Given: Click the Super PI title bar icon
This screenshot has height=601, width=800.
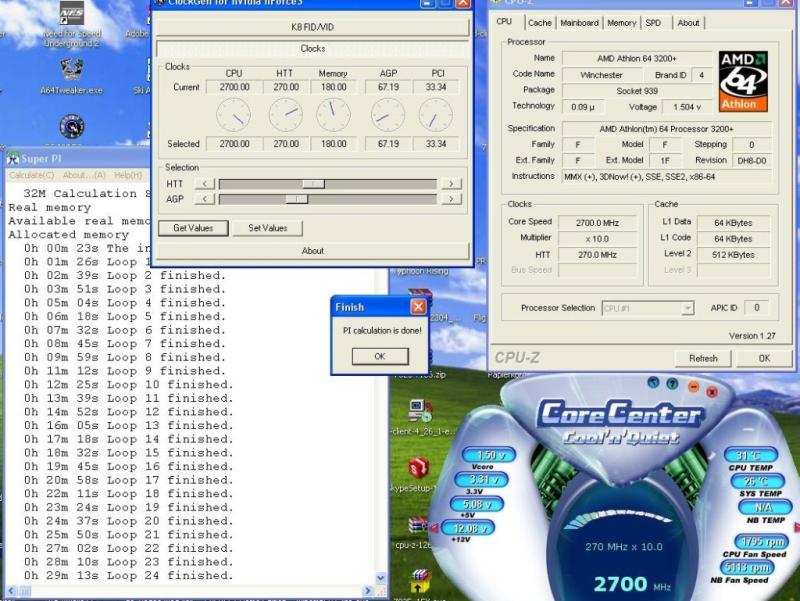Looking at the screenshot, I should [13, 159].
